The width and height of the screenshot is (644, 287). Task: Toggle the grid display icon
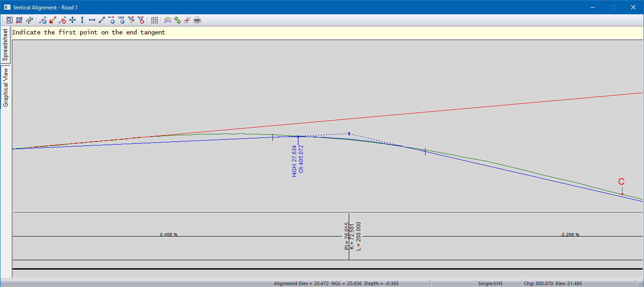(x=154, y=20)
